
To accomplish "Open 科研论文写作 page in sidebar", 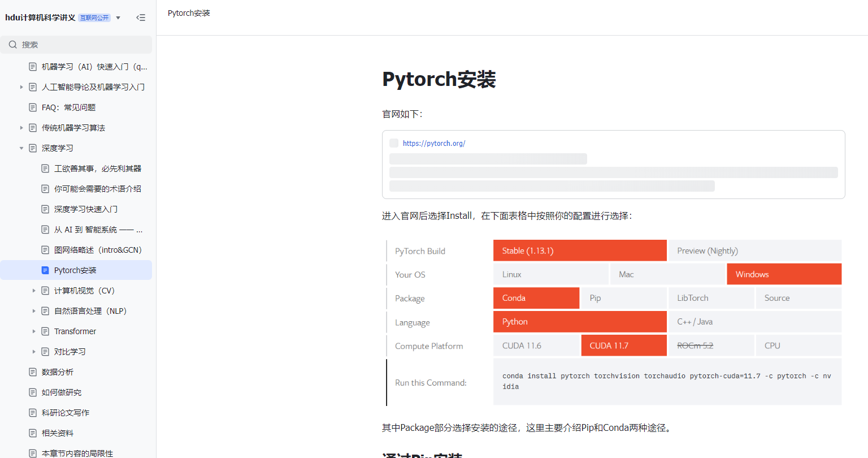I will tap(66, 413).
